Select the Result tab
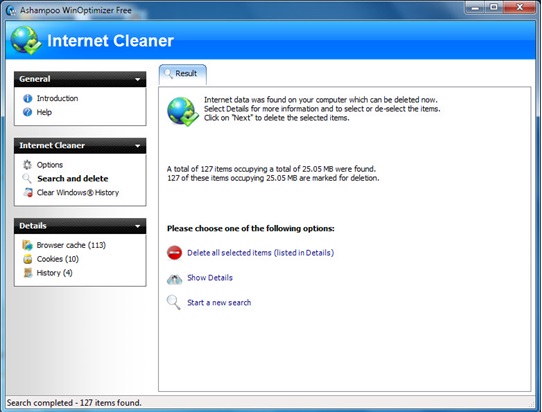This screenshot has height=412, width=542. pyautogui.click(x=183, y=74)
